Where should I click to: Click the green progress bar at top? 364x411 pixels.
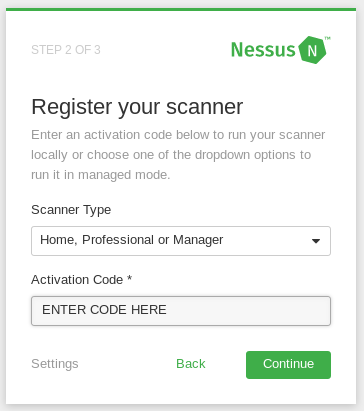(181, 9)
